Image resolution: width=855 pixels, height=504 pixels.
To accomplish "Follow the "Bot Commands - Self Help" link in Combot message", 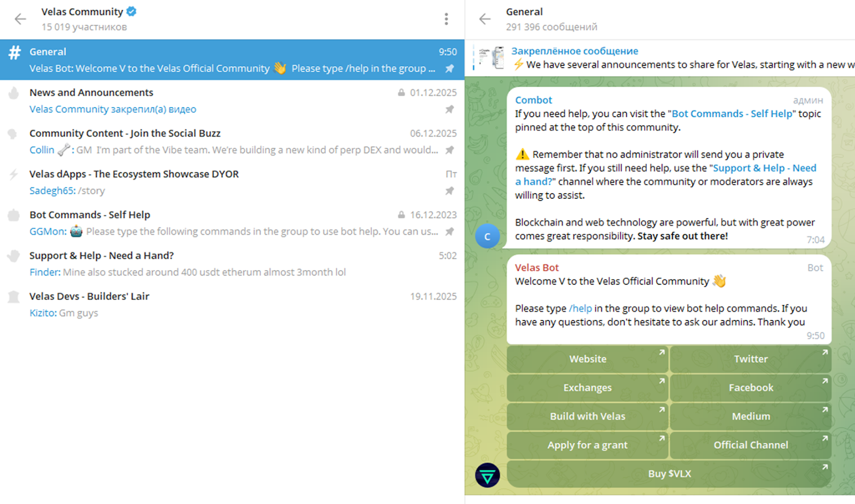I will tap(732, 114).
